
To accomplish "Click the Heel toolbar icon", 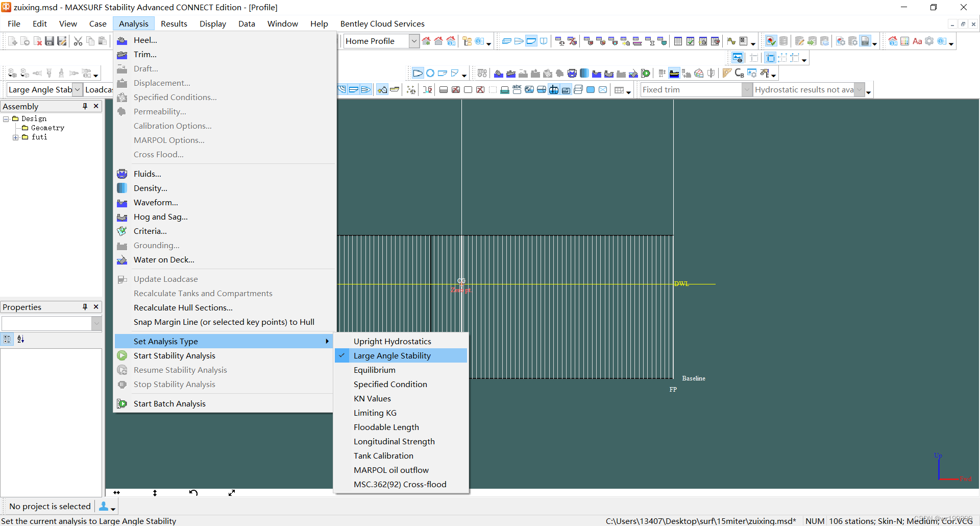I will pos(499,74).
